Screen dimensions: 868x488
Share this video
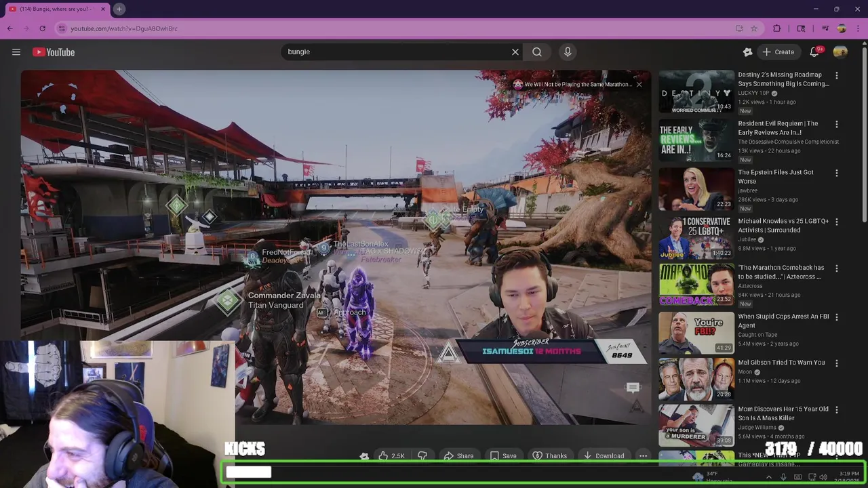click(458, 456)
